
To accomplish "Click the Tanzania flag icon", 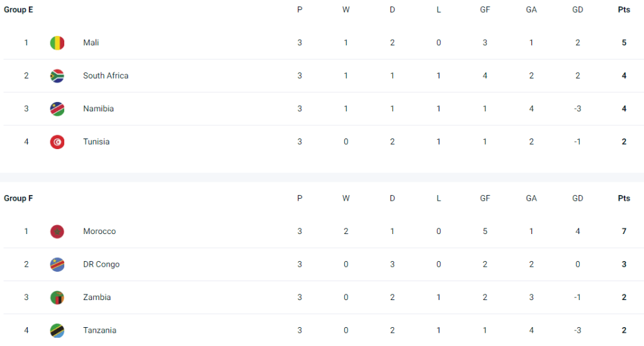I will tap(57, 330).
